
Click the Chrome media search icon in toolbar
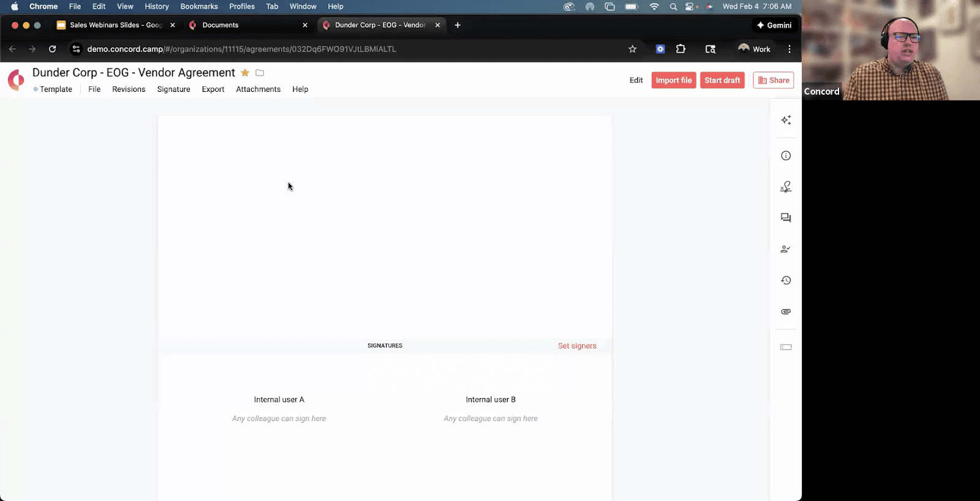pyautogui.click(x=710, y=49)
